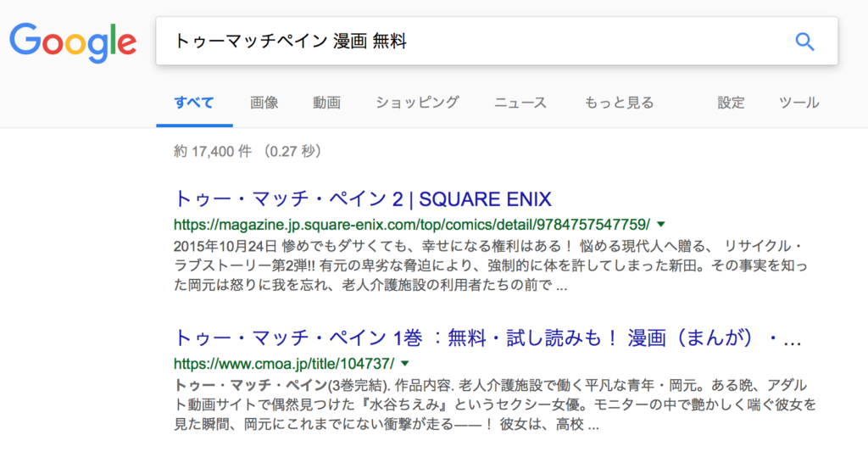This screenshot has width=868, height=452.
Task: Open the SQUARE ENIX result title link
Action: [x=363, y=198]
